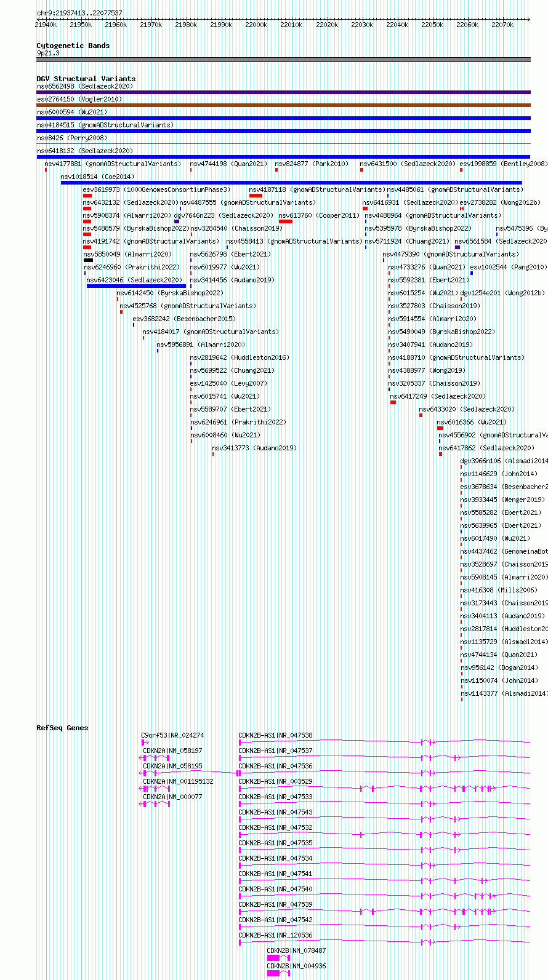Select the red bar under nsv613760 (Cooper2011)

(x=286, y=221)
